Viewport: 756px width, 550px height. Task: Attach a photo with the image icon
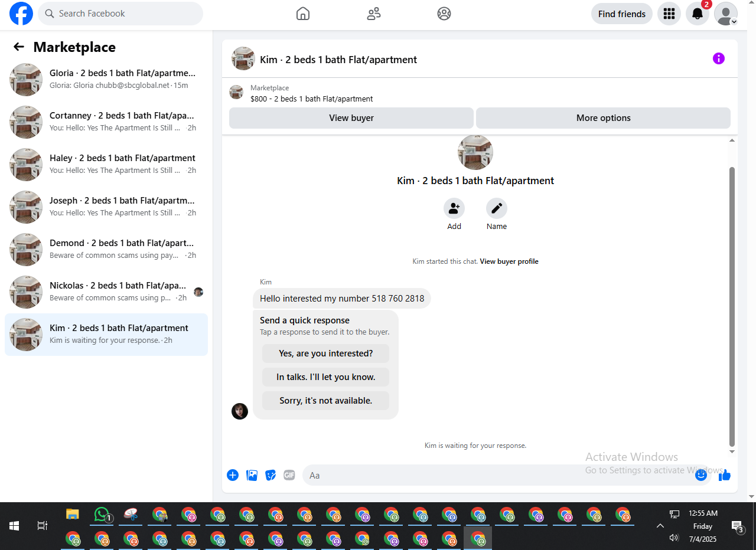(x=252, y=475)
